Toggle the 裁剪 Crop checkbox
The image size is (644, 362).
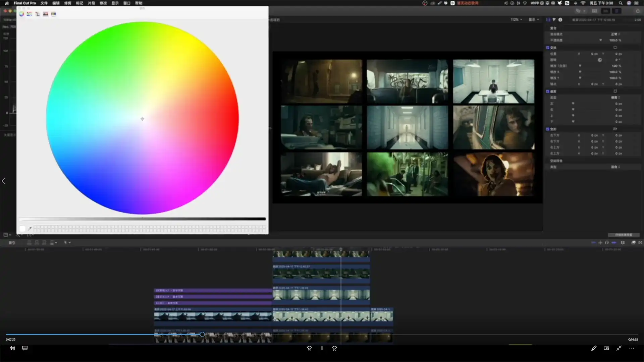pyautogui.click(x=548, y=92)
